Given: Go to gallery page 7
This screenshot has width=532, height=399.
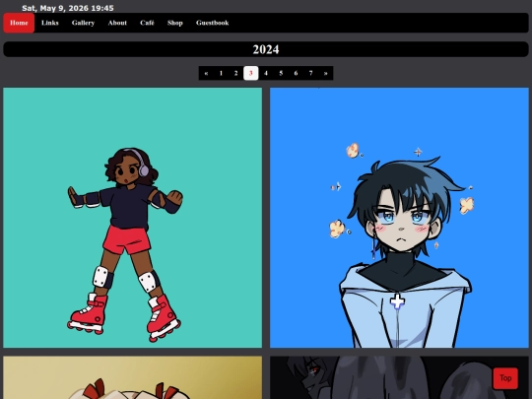Looking at the screenshot, I should pos(310,73).
